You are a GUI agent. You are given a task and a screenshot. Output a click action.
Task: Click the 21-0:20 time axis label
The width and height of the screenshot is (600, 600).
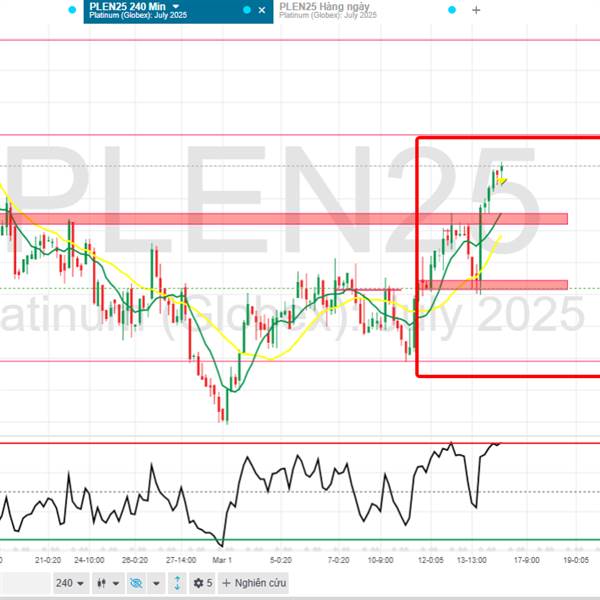coord(48,560)
